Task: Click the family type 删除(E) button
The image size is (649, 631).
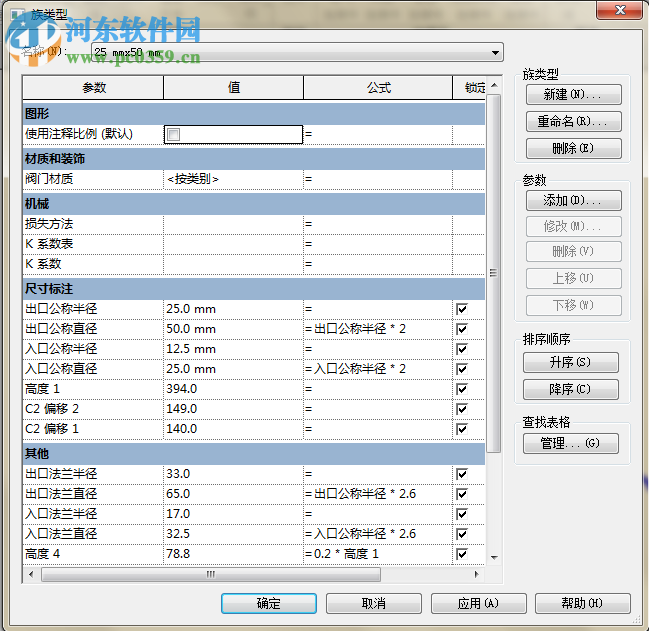Action: click(x=574, y=148)
